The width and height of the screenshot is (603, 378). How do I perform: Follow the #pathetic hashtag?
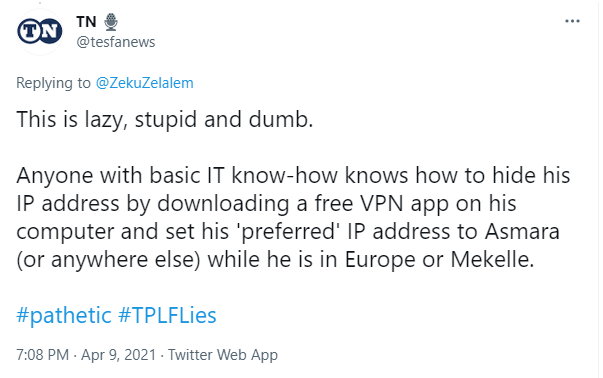[64, 316]
